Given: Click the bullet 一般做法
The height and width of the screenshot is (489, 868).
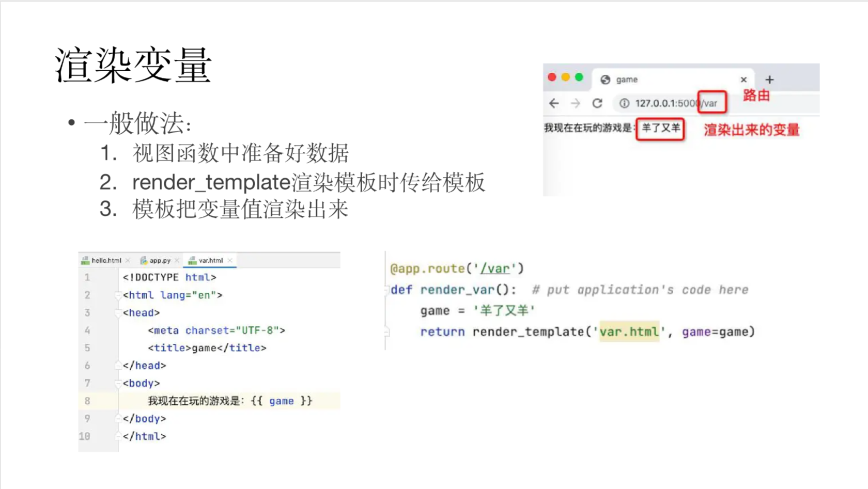Looking at the screenshot, I should tap(137, 123).
